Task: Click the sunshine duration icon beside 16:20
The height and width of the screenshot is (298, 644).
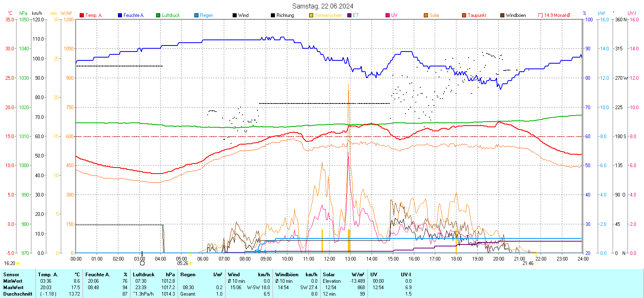Action: pyautogui.click(x=18, y=263)
